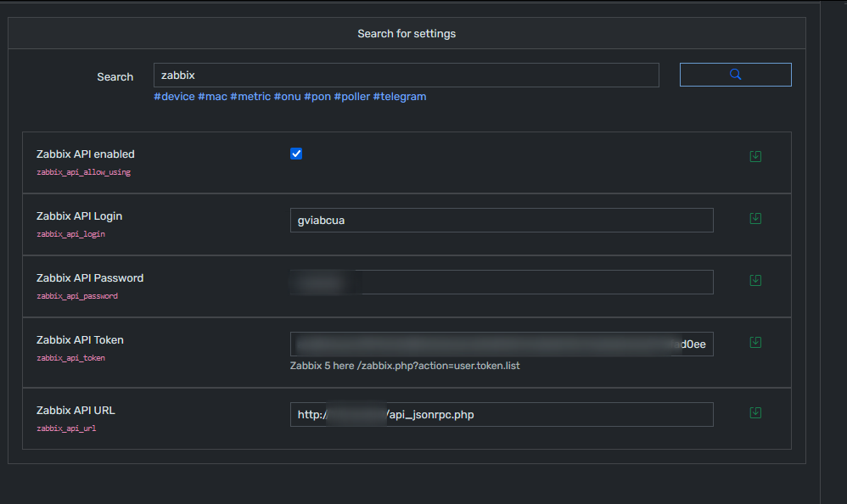
Task: Click the 'Zabbix API enabled' label
Action: point(86,154)
